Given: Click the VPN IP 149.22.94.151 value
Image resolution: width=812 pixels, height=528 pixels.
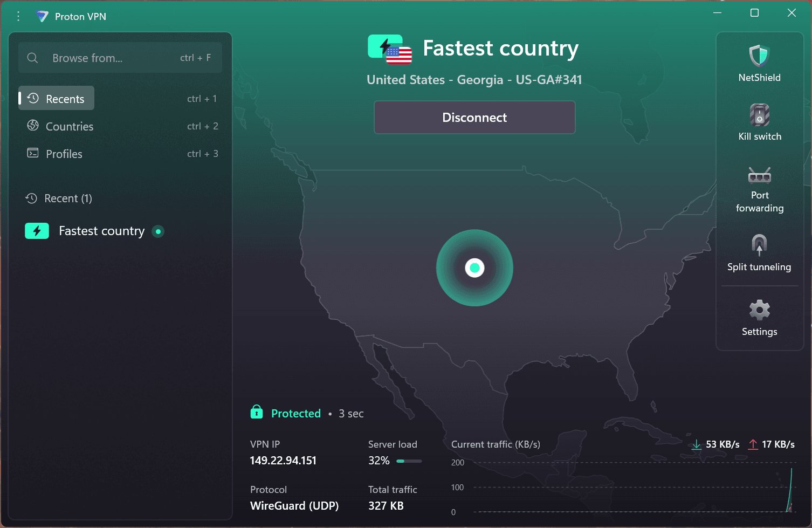Looking at the screenshot, I should pyautogui.click(x=283, y=461).
